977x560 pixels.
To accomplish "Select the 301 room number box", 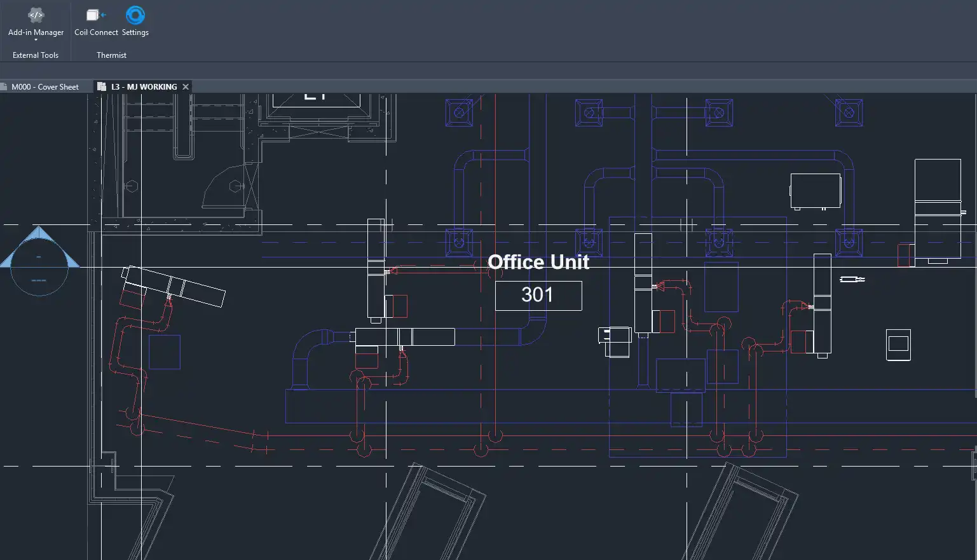I will [538, 296].
